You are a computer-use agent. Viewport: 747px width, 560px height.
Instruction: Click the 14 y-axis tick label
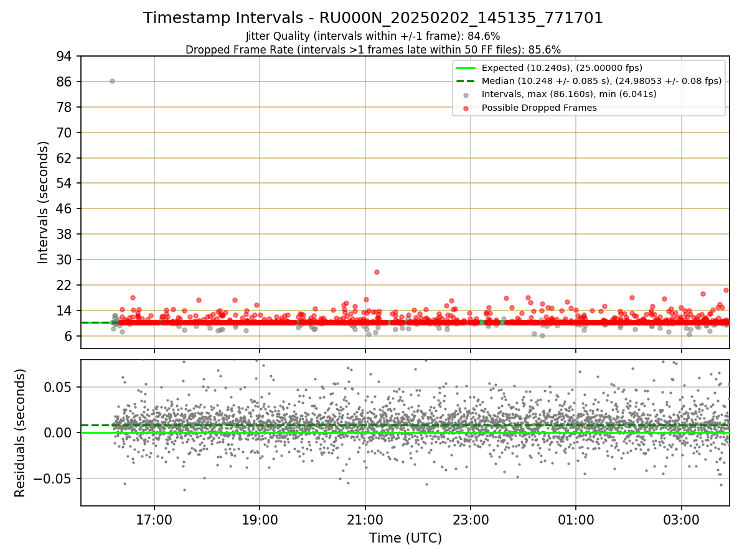coord(65,311)
